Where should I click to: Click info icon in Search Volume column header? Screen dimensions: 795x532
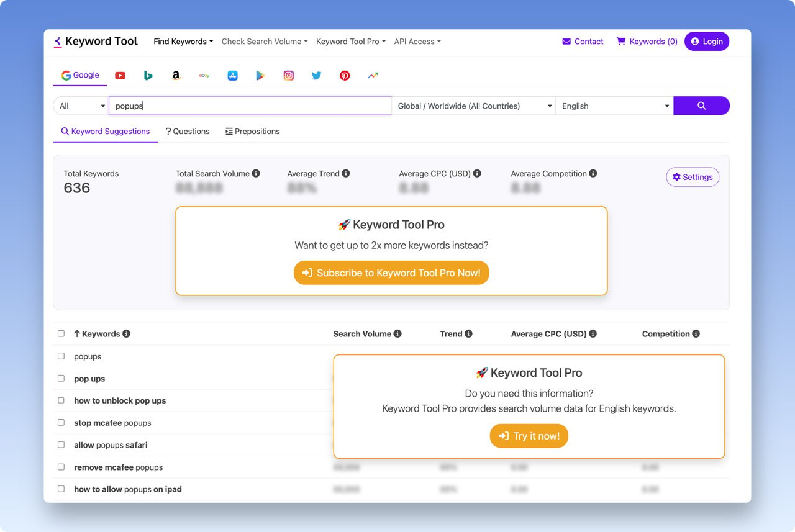point(397,334)
